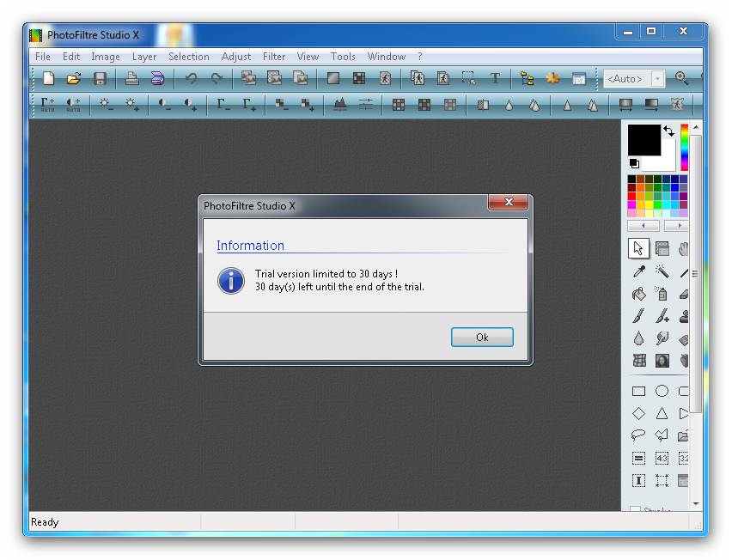Click the scanner import icon
This screenshot has width=732, height=560.
pyautogui.click(x=158, y=78)
